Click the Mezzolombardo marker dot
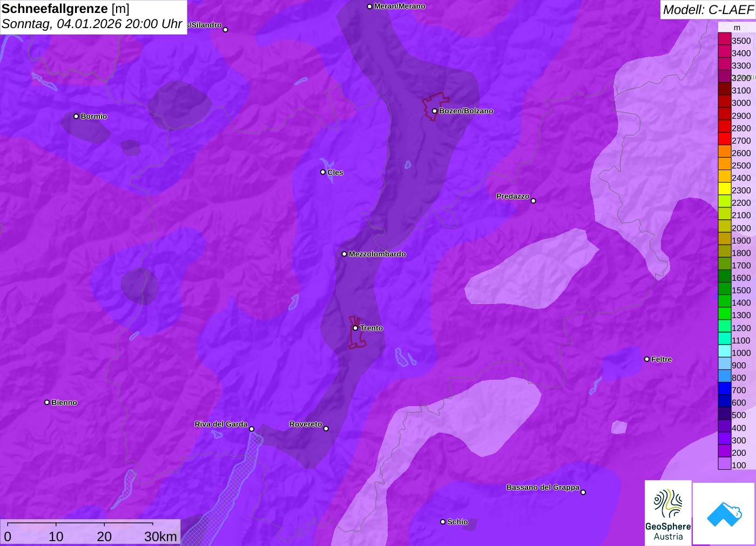 [345, 254]
